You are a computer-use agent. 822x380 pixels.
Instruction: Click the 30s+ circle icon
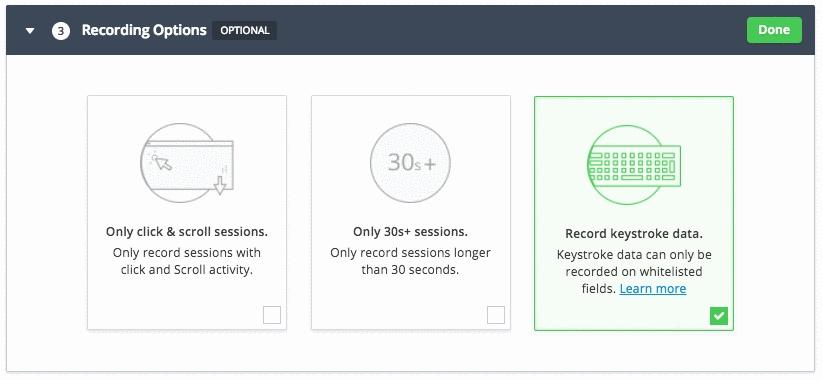coord(410,163)
